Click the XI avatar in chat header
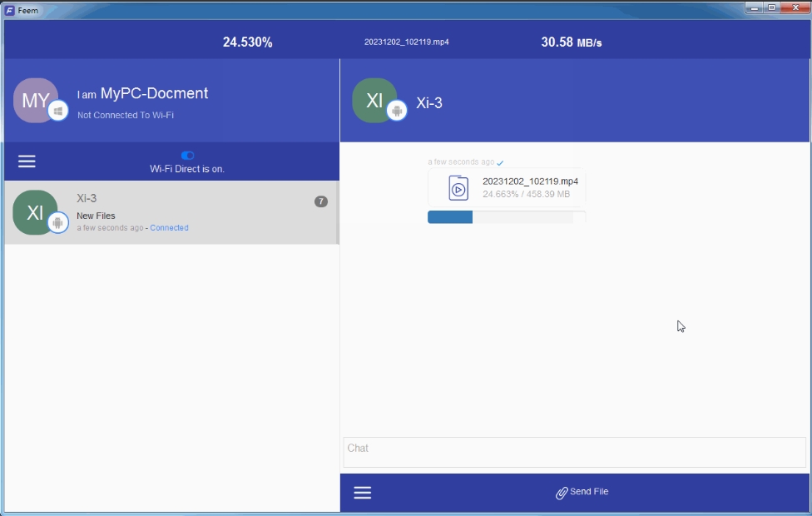This screenshot has height=516, width=812. point(374,100)
